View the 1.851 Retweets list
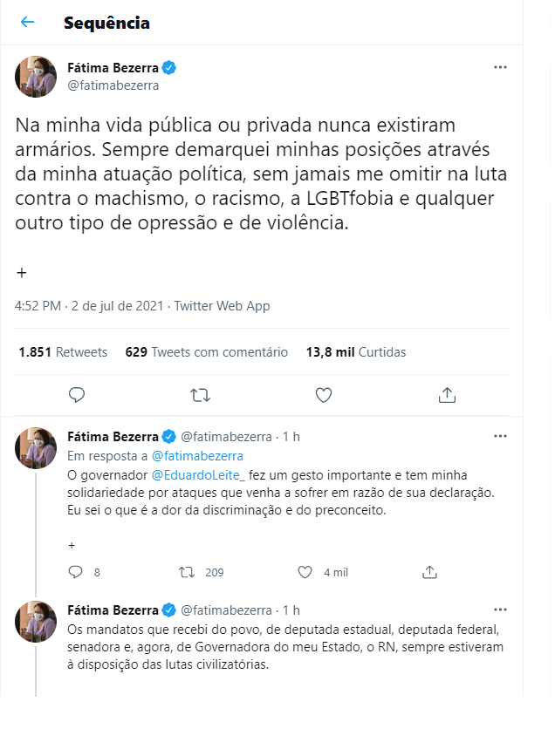Screen dimensions: 555x756 [63, 352]
